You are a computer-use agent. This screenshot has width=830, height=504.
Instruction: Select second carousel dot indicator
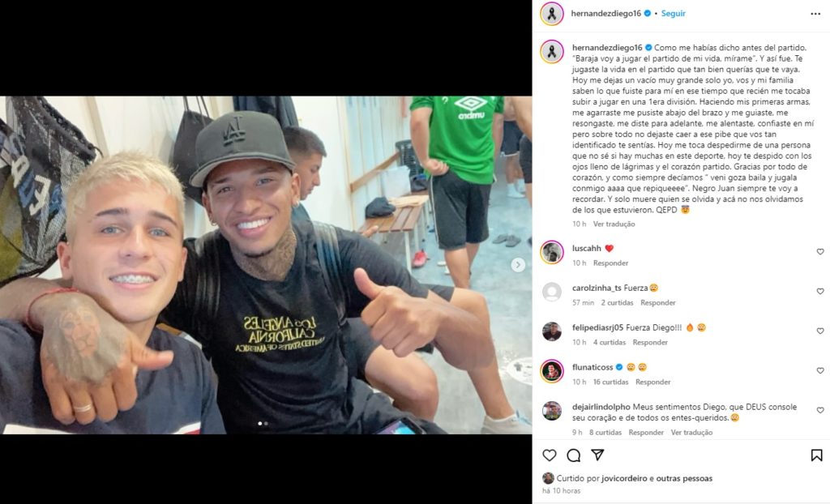click(266, 424)
